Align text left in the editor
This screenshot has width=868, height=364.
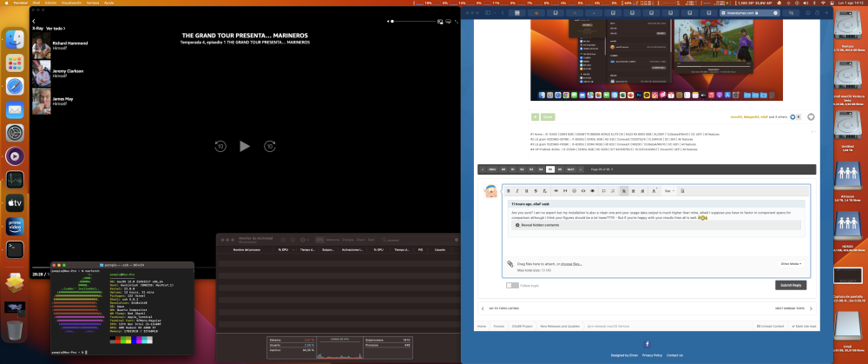tap(624, 190)
